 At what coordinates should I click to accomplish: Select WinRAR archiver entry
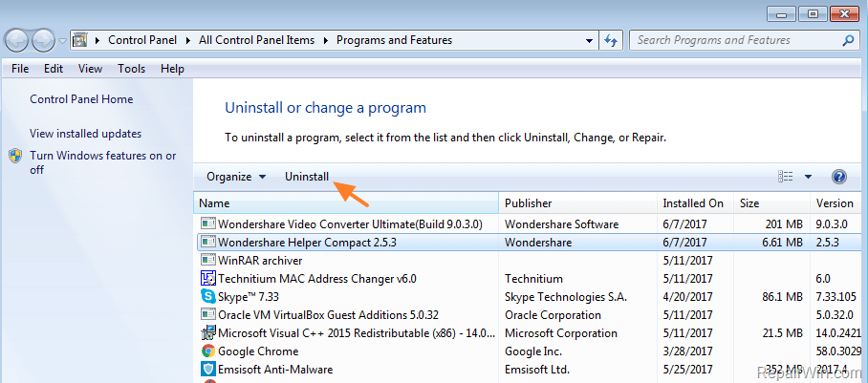pyautogui.click(x=532, y=260)
